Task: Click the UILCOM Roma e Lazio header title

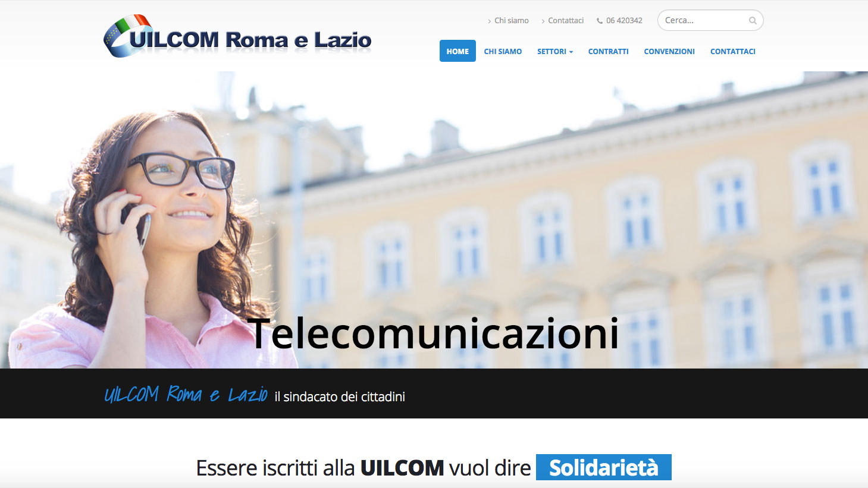Action: [x=250, y=40]
